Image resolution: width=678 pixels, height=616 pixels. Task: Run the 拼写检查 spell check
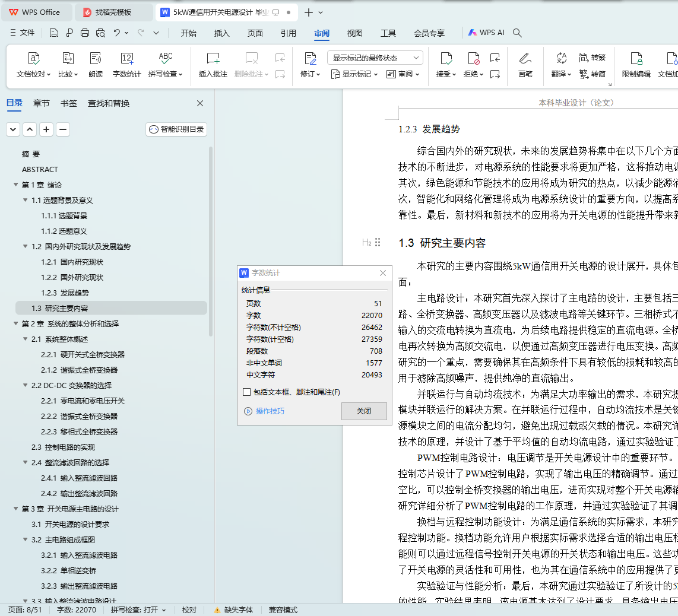click(166, 65)
